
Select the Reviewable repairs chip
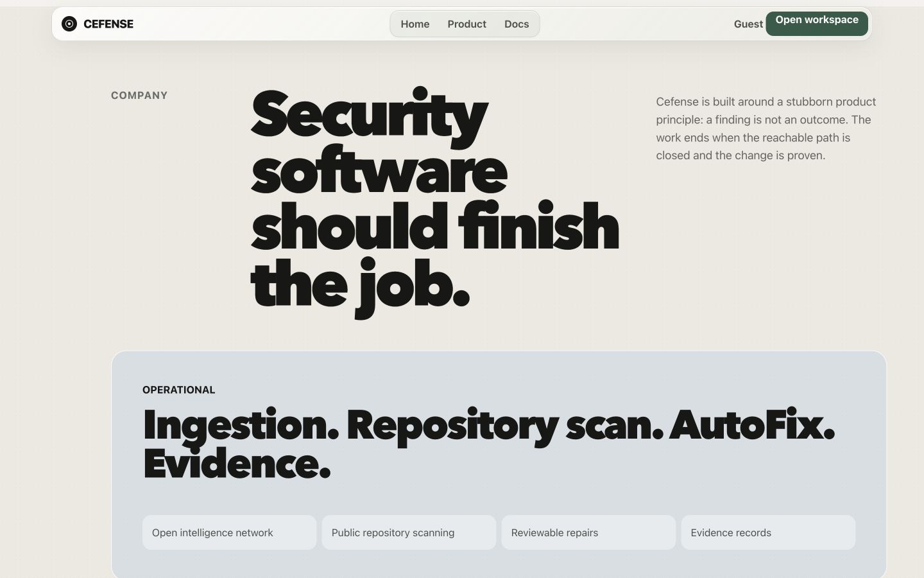click(x=588, y=532)
